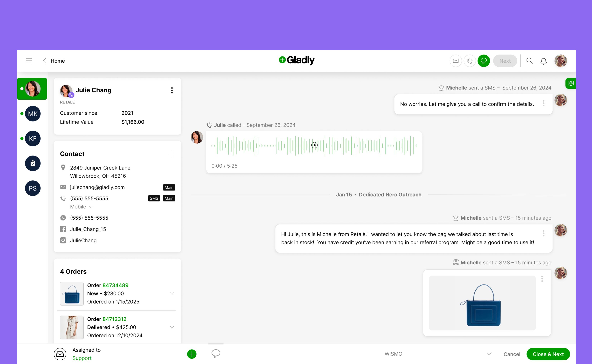Click the phone call icon in header
Image resolution: width=592 pixels, height=364 pixels.
coord(470,61)
